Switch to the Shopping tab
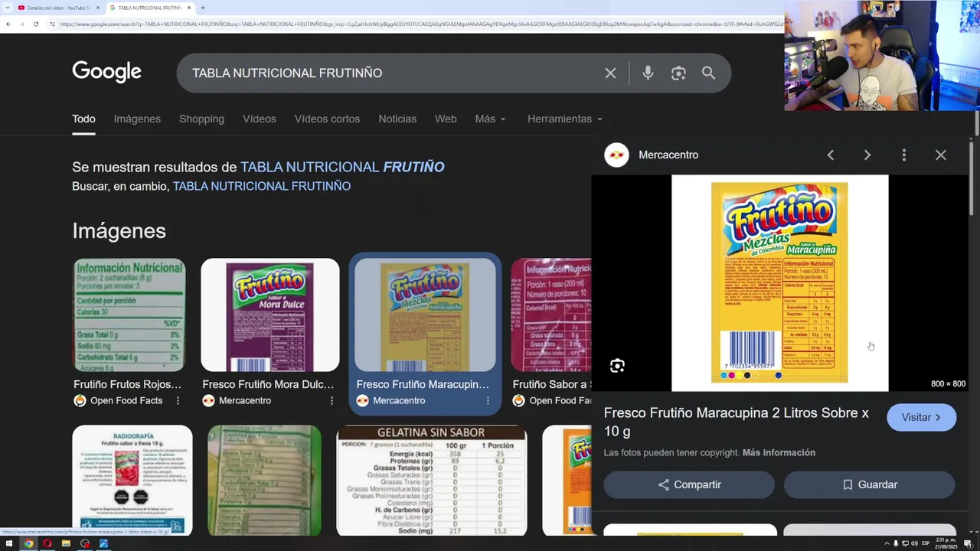The height and width of the screenshot is (551, 980). (x=201, y=119)
